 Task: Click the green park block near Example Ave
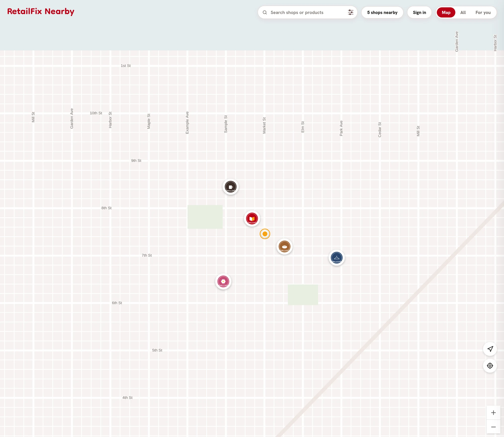pyautogui.click(x=205, y=217)
